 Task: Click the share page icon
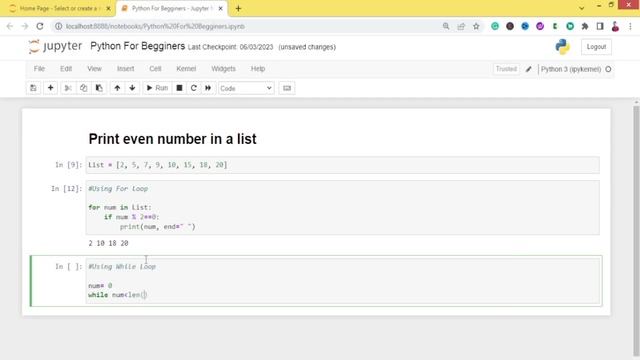[x=461, y=26]
